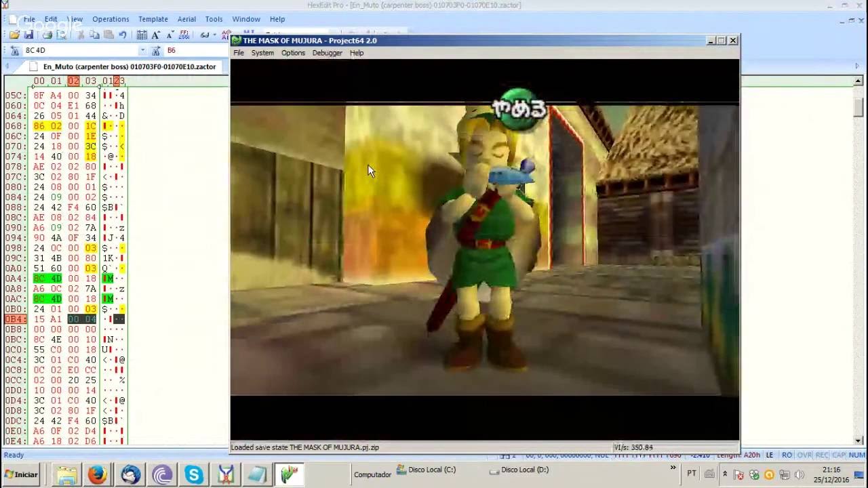Decrease font size with small A icon

click(x=170, y=35)
